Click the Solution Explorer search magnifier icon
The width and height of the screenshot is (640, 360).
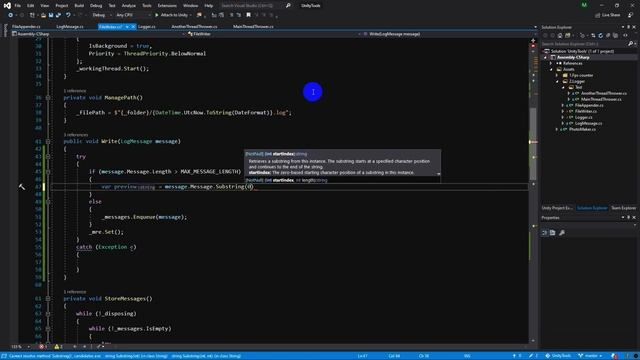630,44
